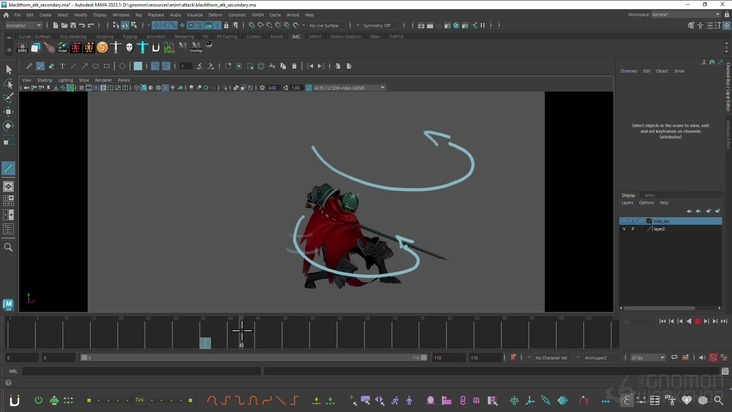Select the Blue Pencil text tool
732x412 pixels.
(x=63, y=66)
